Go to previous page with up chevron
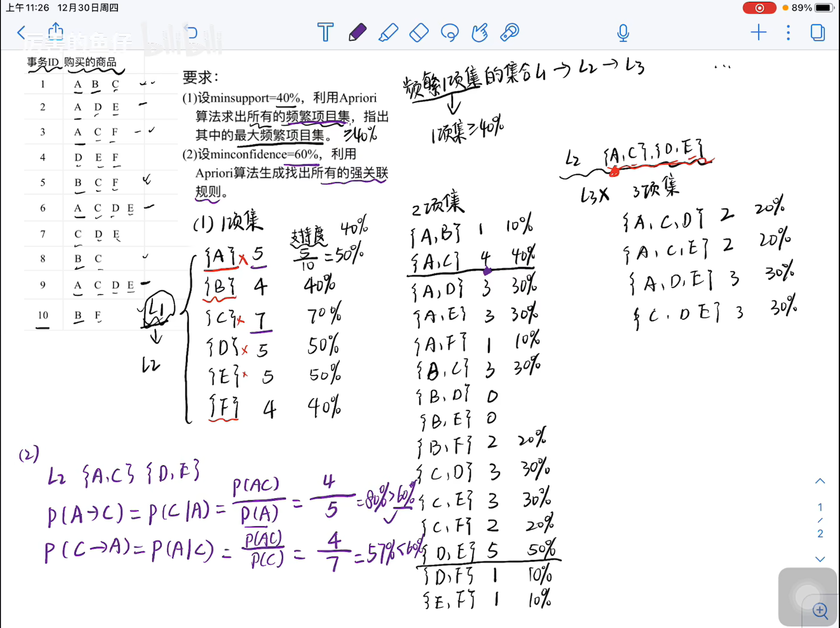 click(x=820, y=481)
